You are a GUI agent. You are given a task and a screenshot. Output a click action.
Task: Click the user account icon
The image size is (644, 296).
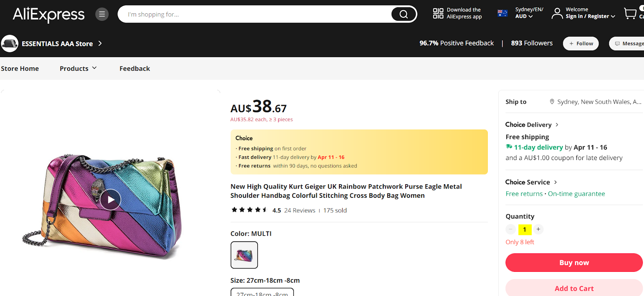(x=557, y=14)
